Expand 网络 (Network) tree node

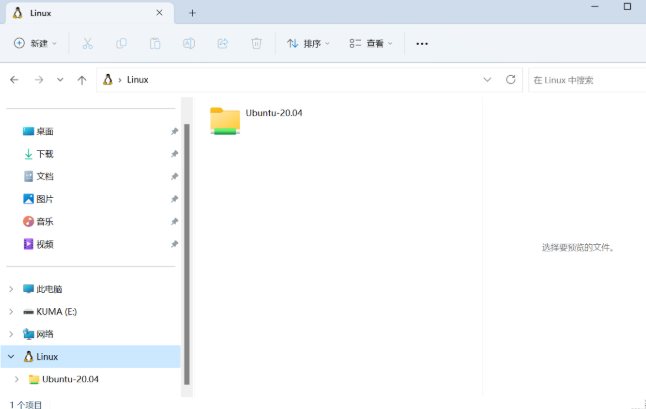pyautogui.click(x=11, y=334)
